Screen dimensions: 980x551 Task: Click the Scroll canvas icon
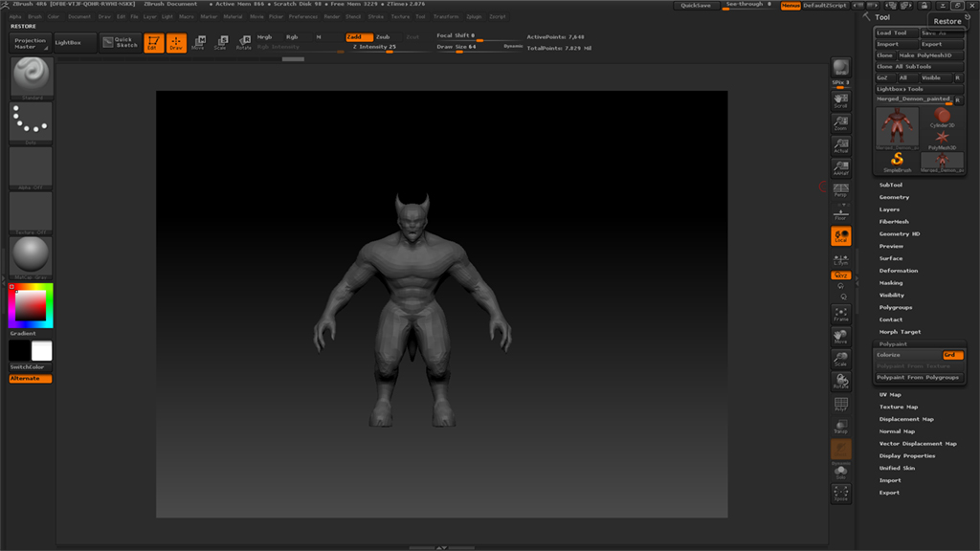click(840, 99)
